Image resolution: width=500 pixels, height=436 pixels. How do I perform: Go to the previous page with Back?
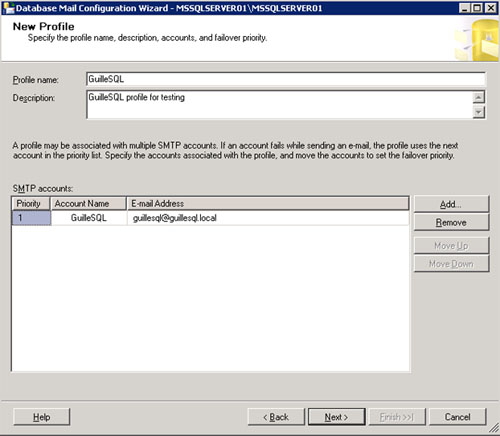coord(276,417)
